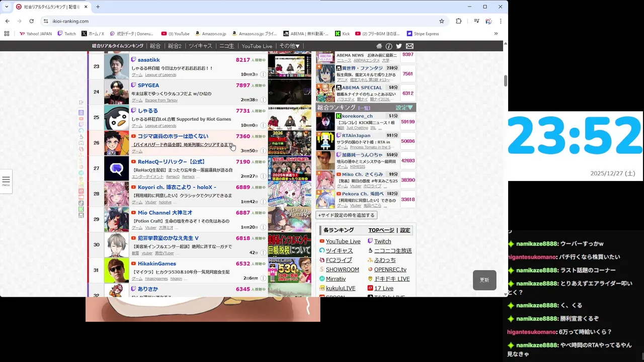This screenshot has width=644, height=362.
Task: Expand the 設定▼ dropdown in 総合ランキング header
Action: click(x=404, y=108)
